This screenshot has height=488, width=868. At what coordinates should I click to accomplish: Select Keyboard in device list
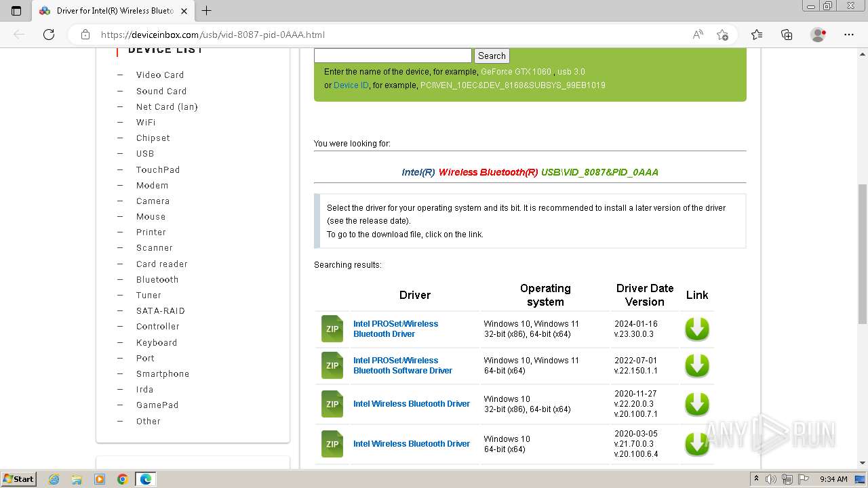[x=157, y=343]
